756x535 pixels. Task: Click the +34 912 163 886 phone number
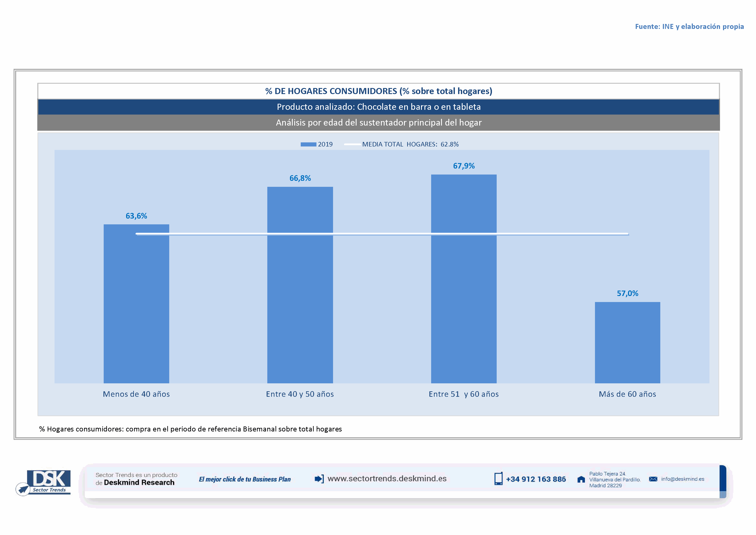tap(536, 479)
